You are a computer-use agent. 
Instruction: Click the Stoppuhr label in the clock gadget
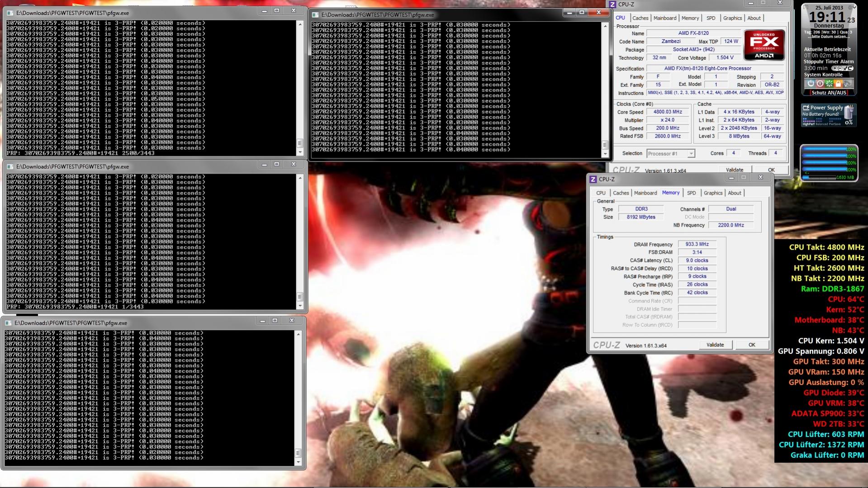pos(814,62)
